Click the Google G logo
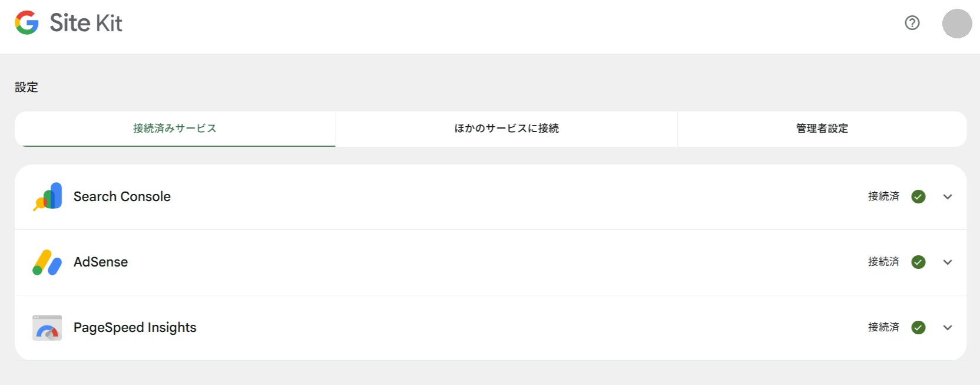Screen dimensions: 980x385 tap(27, 23)
